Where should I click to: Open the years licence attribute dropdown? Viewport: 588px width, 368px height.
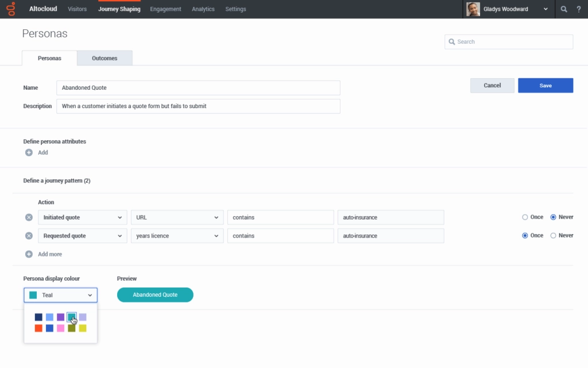pos(177,236)
